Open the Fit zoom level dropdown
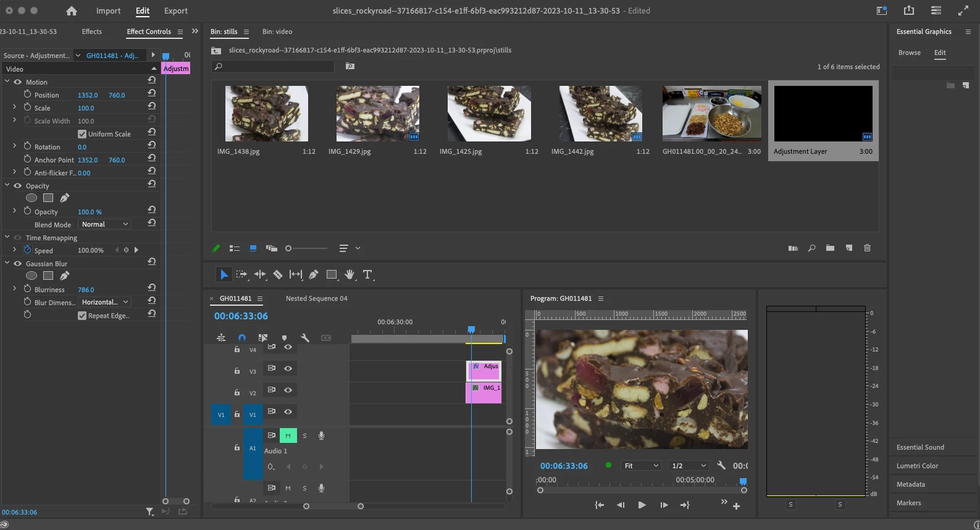 pos(641,466)
